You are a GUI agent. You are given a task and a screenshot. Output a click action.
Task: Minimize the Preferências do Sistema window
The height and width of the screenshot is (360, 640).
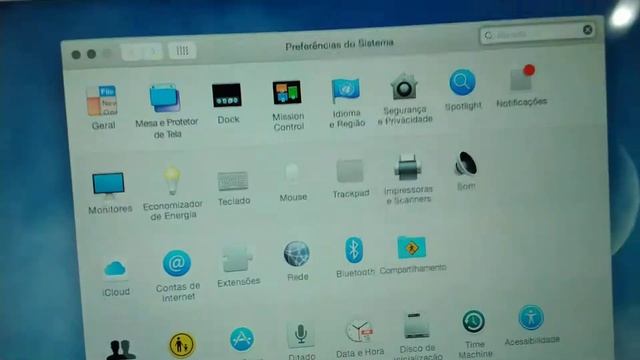[x=91, y=54]
